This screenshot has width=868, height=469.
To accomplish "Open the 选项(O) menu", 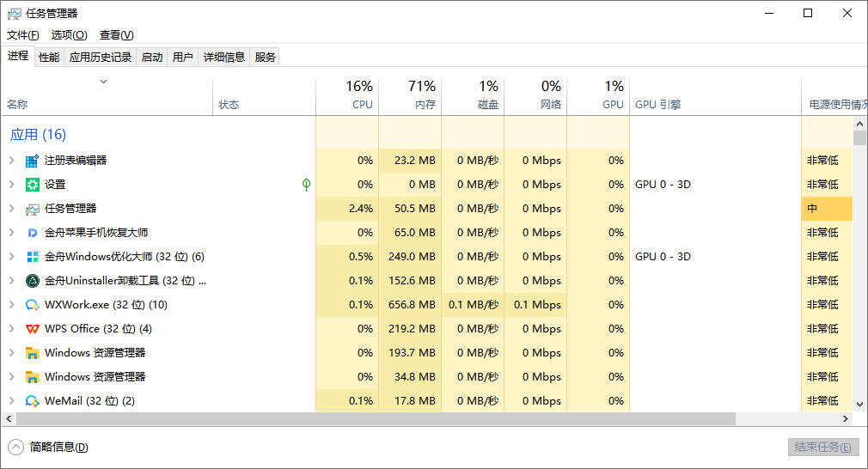I will [70, 35].
